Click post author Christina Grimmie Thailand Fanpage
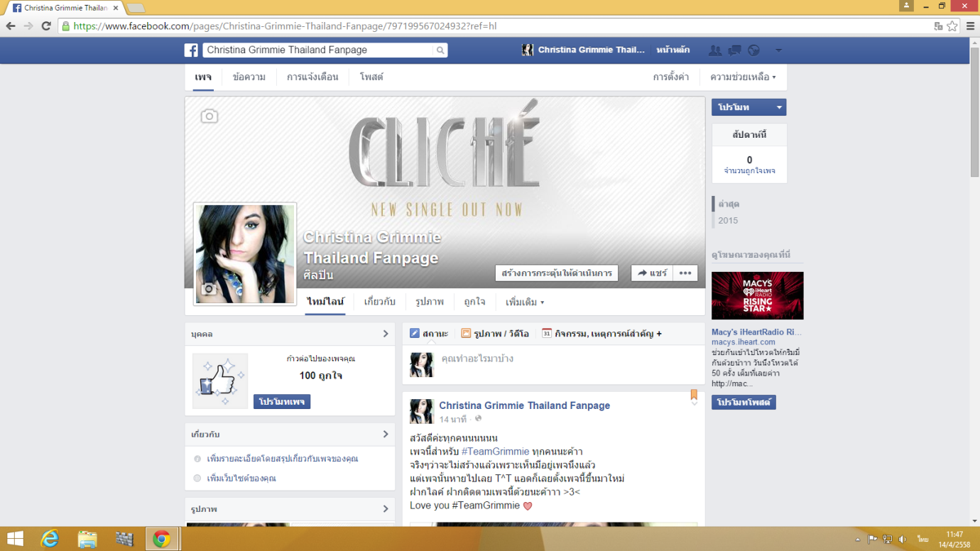Viewport: 980px width, 551px height. coord(524,405)
